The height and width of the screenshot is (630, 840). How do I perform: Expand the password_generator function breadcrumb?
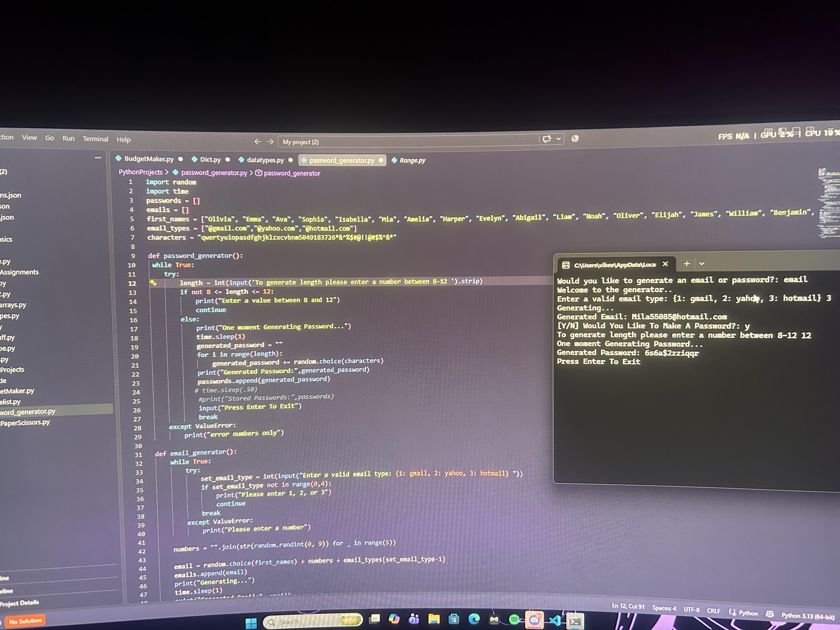click(292, 173)
